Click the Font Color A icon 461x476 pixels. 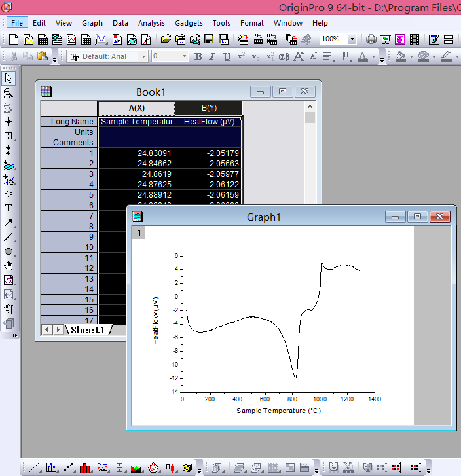[x=363, y=56]
